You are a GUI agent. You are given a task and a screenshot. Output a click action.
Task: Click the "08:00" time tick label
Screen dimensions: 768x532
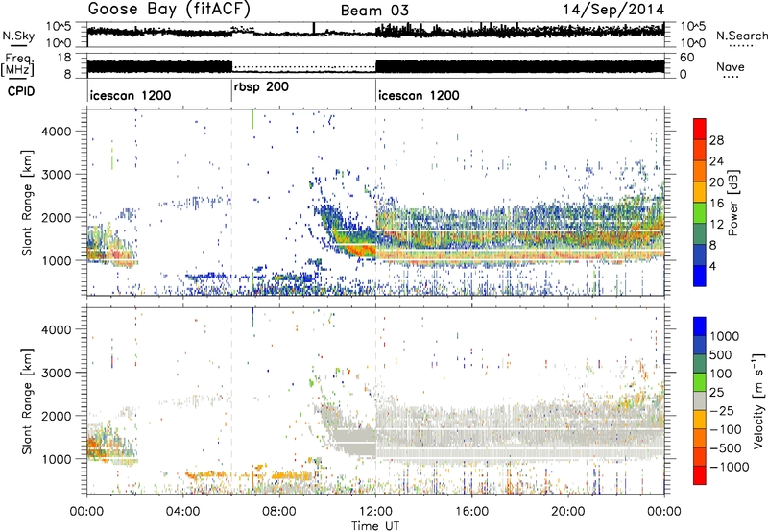click(278, 512)
